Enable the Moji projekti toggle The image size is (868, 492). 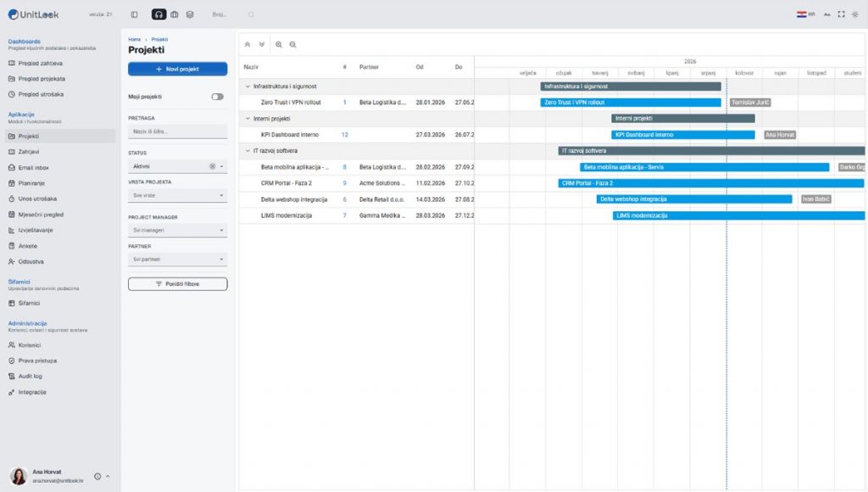click(218, 97)
